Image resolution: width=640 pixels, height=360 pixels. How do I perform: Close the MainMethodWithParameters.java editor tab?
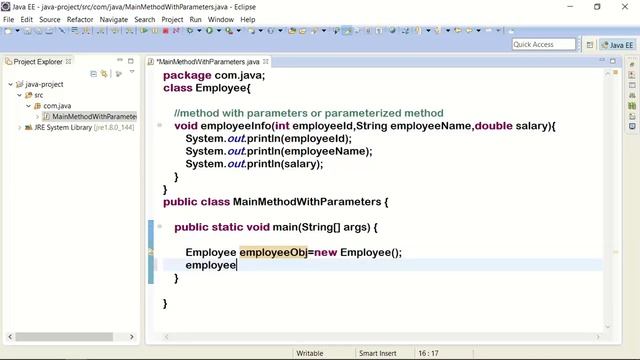(266, 62)
